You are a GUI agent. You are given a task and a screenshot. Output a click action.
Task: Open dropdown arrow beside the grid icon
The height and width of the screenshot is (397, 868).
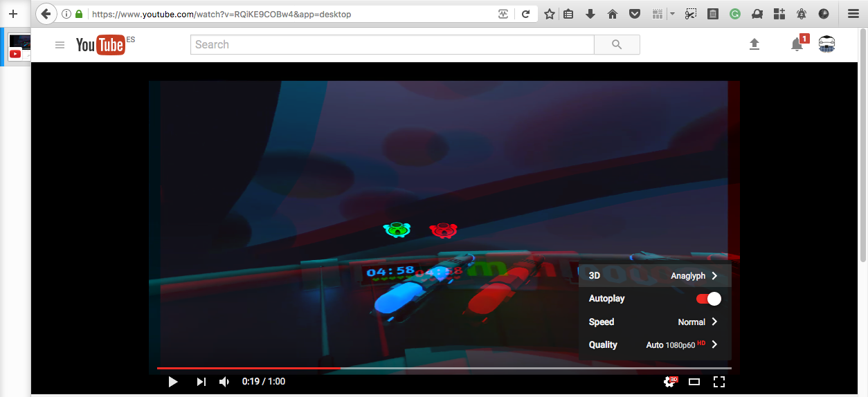pos(672,14)
